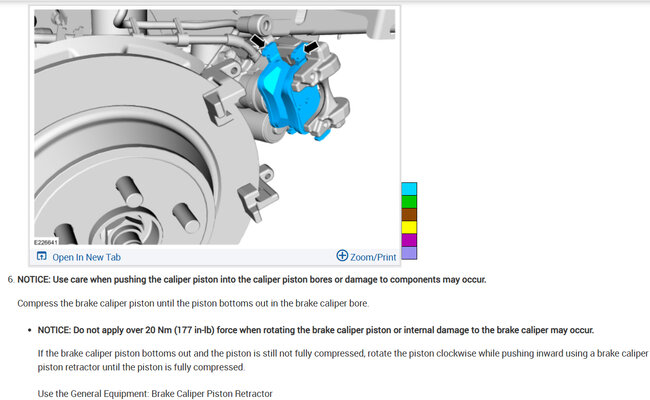Click the step 6 caliper piston NOTICE text
This screenshot has height=400, width=650.
[x=252, y=280]
